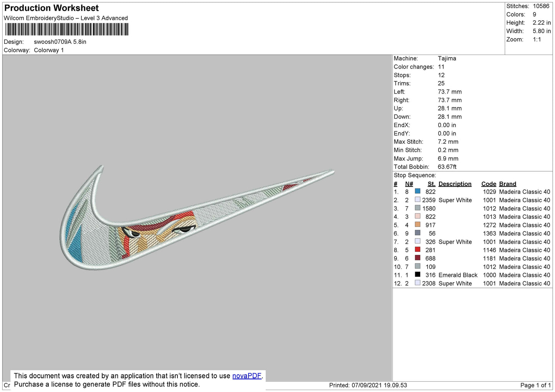Click stitch count '2308' in stop 12
Viewport: 555px width, 392px height.
pyautogui.click(x=429, y=284)
